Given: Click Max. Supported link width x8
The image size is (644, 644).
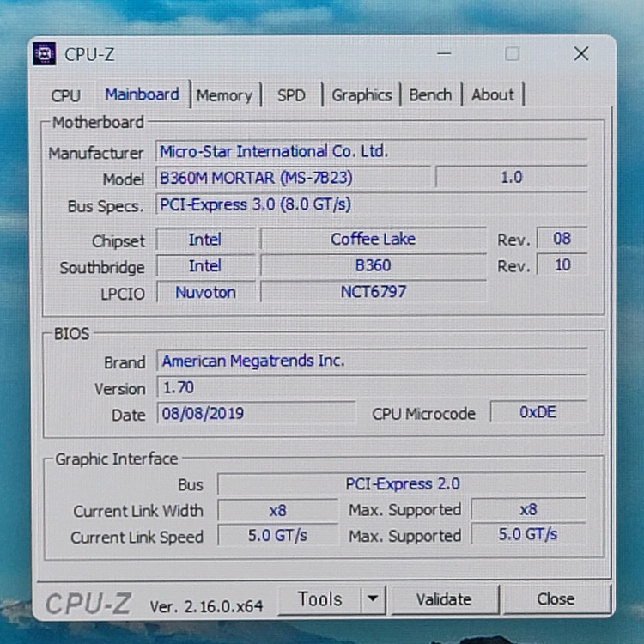Looking at the screenshot, I should [528, 509].
